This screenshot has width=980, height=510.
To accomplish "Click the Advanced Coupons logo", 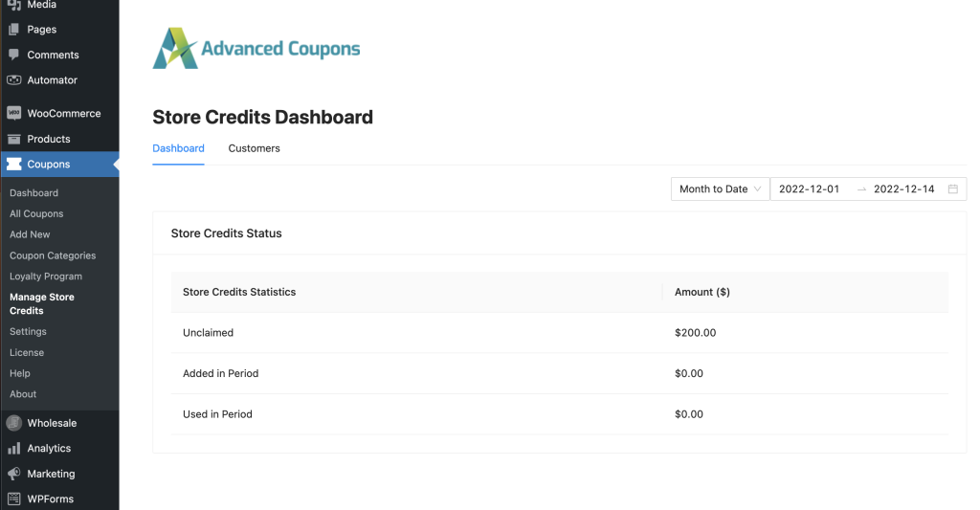I will (256, 48).
